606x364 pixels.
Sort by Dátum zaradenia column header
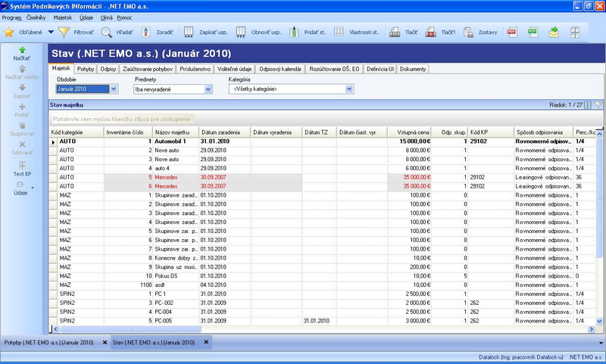225,132
